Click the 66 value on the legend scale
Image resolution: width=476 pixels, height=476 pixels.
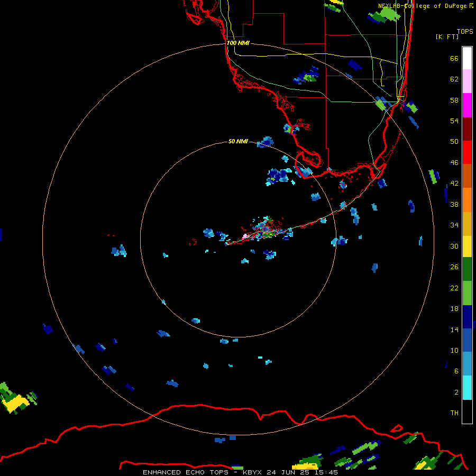(454, 58)
